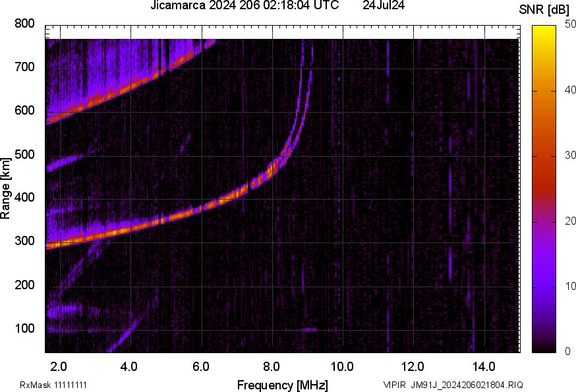Click the range tick label '400'
This screenshot has width=576, height=392.
tap(24, 198)
